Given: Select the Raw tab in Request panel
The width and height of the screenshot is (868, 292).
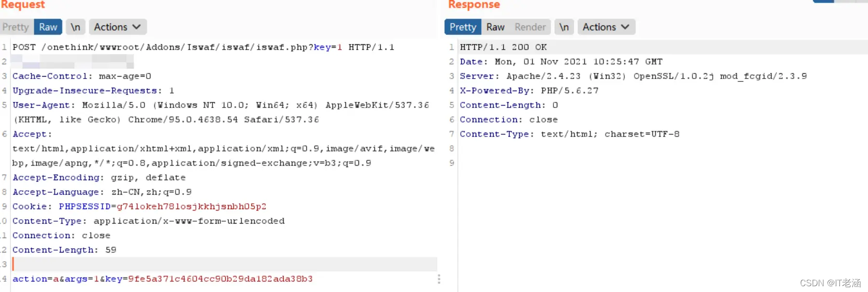Looking at the screenshot, I should coord(48,27).
